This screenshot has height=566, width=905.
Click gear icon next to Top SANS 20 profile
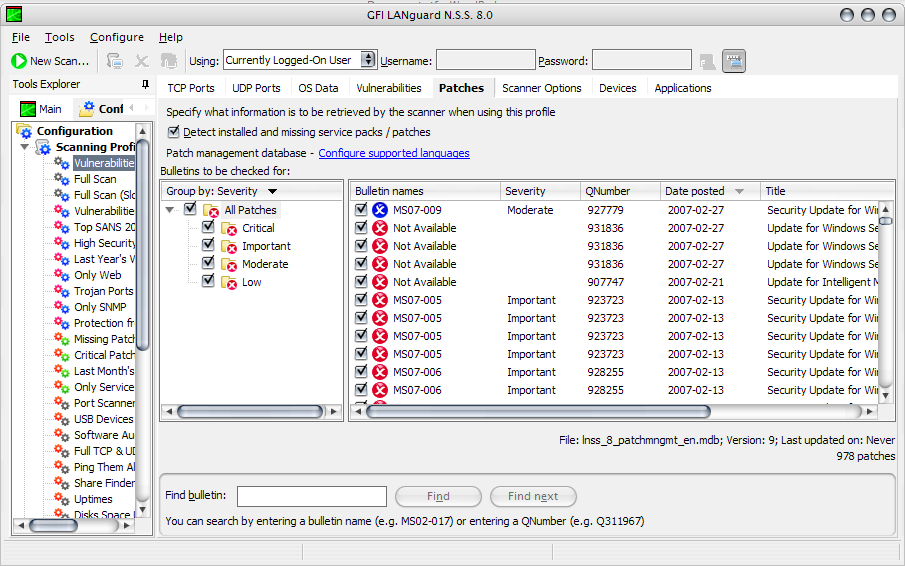(62, 227)
